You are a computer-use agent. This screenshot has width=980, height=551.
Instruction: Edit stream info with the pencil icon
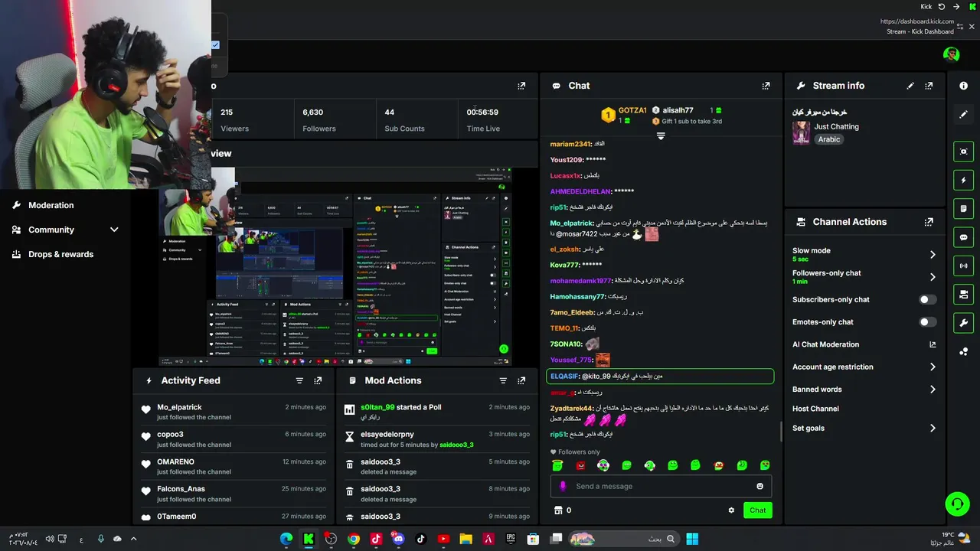910,86
